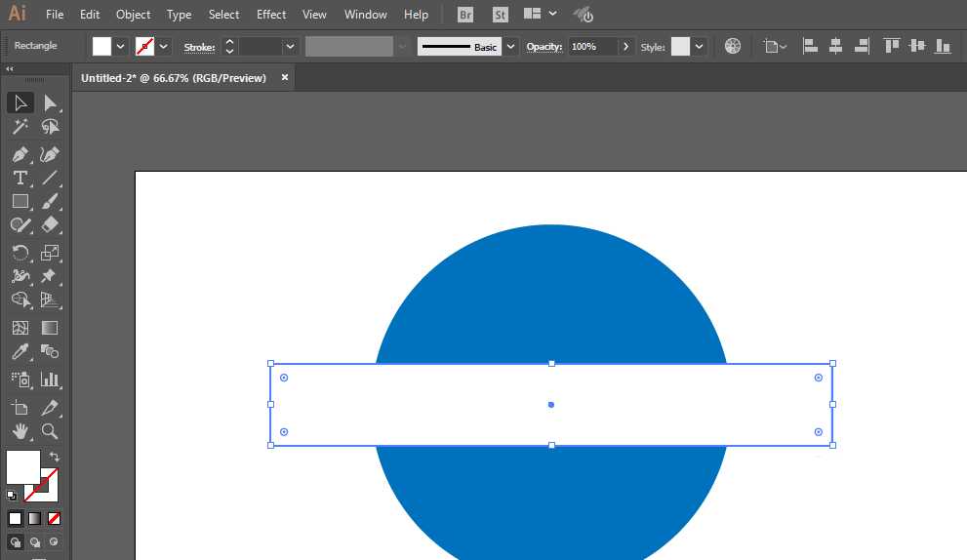Select the Magic Wand tool
967x560 pixels.
pos(20,128)
